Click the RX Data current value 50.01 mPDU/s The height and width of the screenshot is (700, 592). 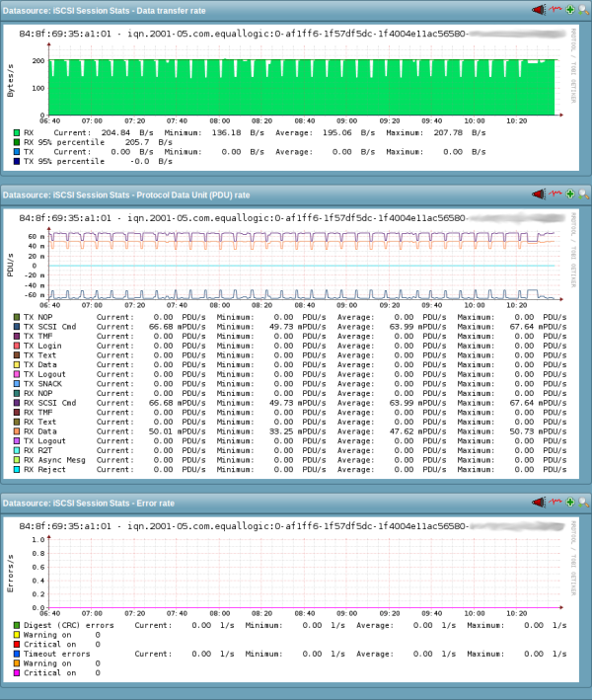(x=178, y=431)
